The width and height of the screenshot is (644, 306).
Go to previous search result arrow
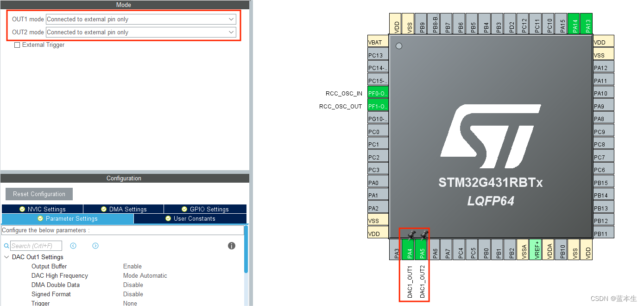click(x=73, y=246)
